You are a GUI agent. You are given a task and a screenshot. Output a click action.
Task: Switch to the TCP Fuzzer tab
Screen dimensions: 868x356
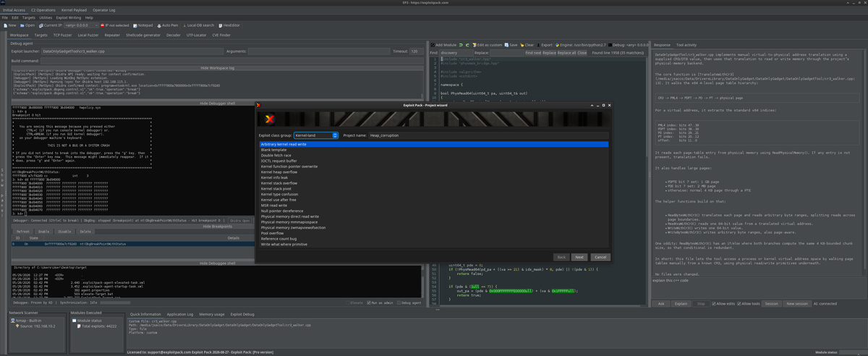(62, 35)
